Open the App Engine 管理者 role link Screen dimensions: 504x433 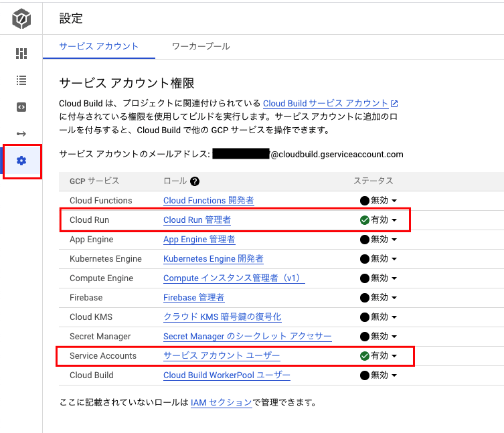click(x=199, y=240)
